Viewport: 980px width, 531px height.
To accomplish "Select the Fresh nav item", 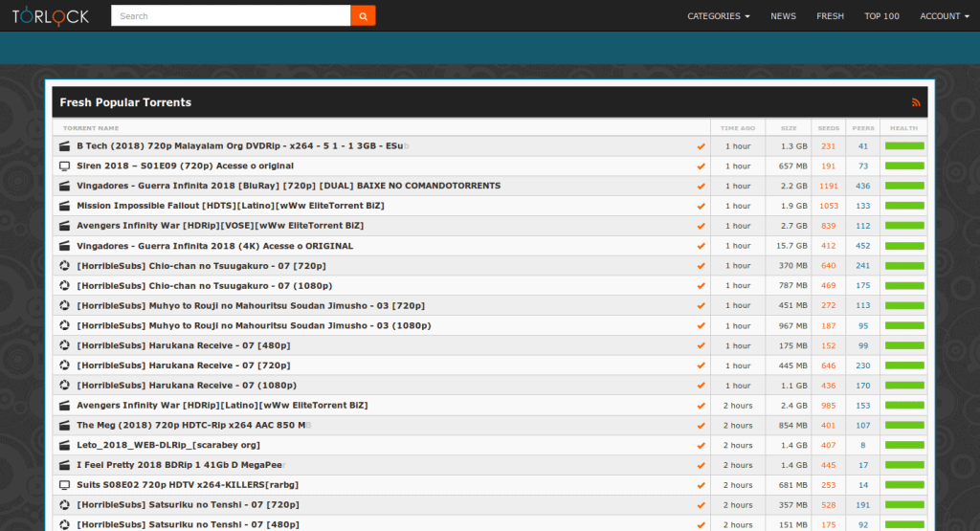I will tap(830, 16).
